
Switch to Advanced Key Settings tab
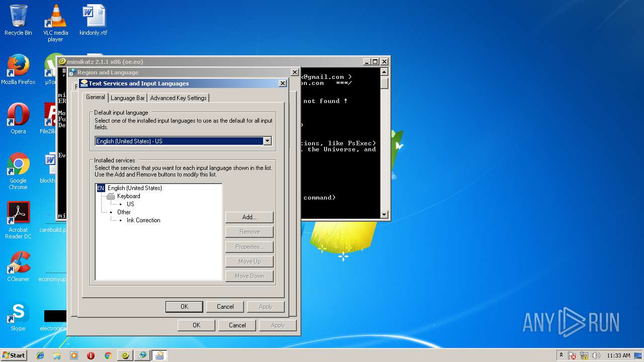(x=178, y=98)
